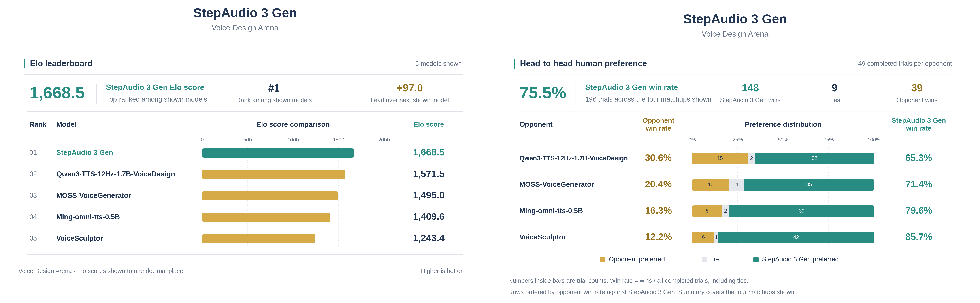Click the "Preference distribution" column header
Screen dimensions: 980x303
tap(783, 124)
